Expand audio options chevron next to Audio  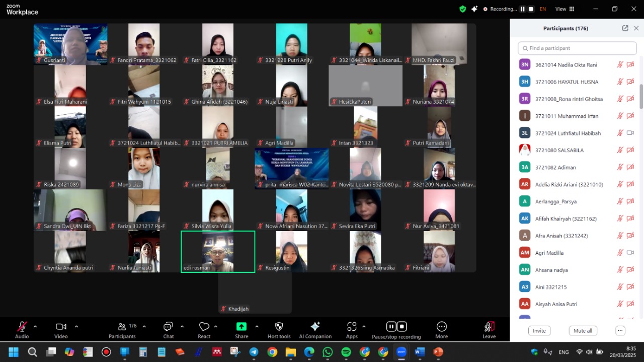pos(35,326)
